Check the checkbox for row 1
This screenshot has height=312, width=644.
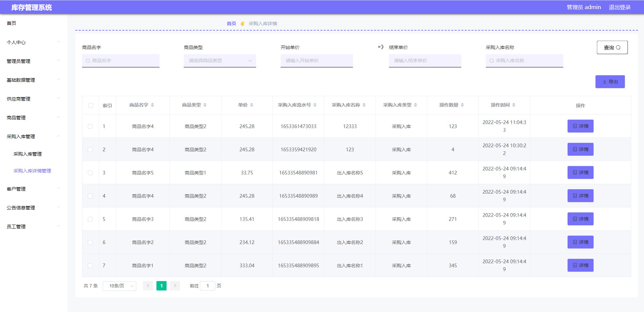tap(90, 126)
